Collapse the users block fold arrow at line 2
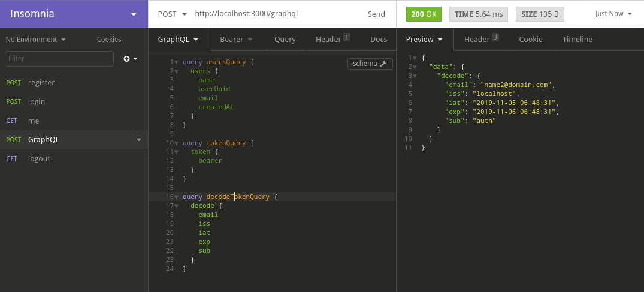Image resolution: width=644 pixels, height=292 pixels. click(x=176, y=71)
